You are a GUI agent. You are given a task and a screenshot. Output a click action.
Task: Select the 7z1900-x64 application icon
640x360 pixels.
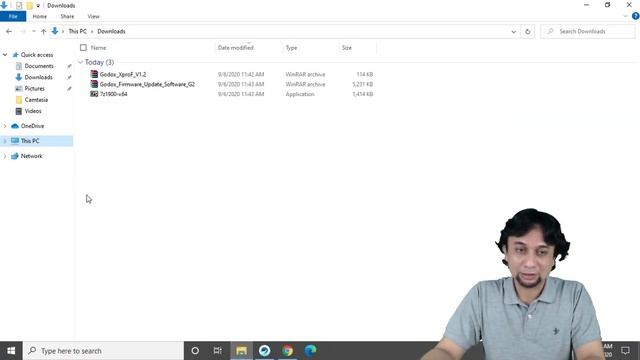(x=94, y=94)
